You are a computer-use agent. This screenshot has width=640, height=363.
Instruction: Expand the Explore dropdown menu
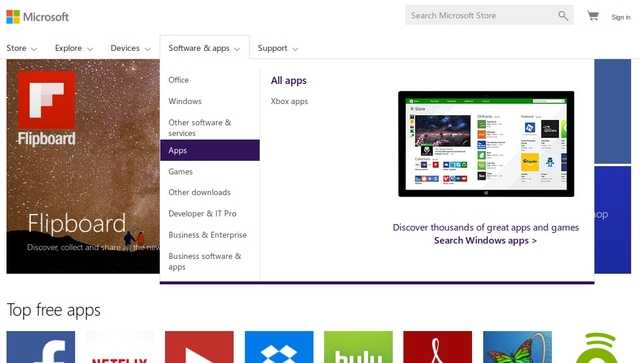click(x=74, y=48)
